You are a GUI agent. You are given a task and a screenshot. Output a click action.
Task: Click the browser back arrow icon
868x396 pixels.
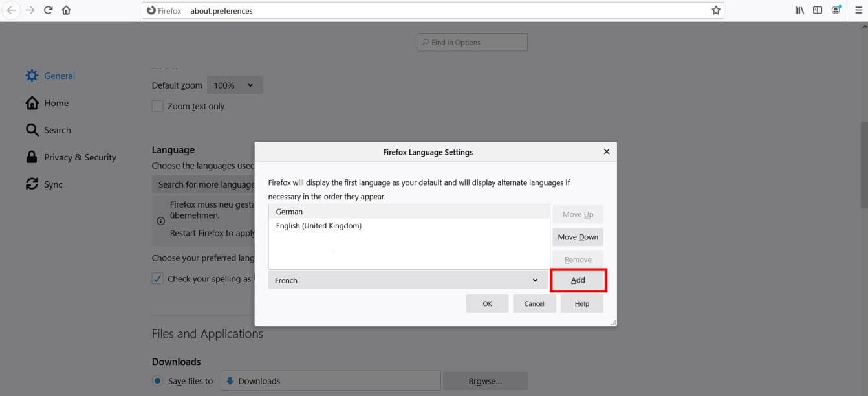tap(11, 10)
